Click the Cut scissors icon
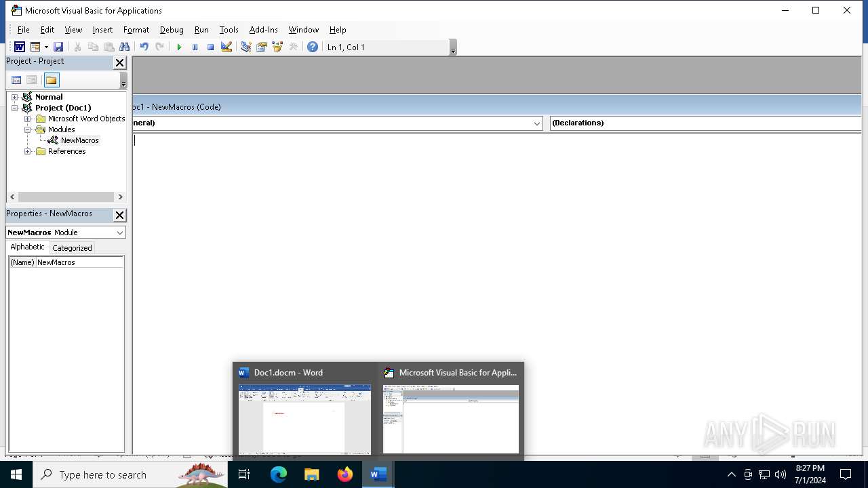 click(77, 47)
